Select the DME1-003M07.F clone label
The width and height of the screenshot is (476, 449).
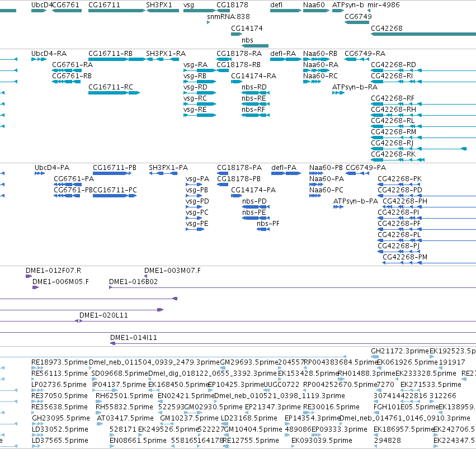coord(172,271)
